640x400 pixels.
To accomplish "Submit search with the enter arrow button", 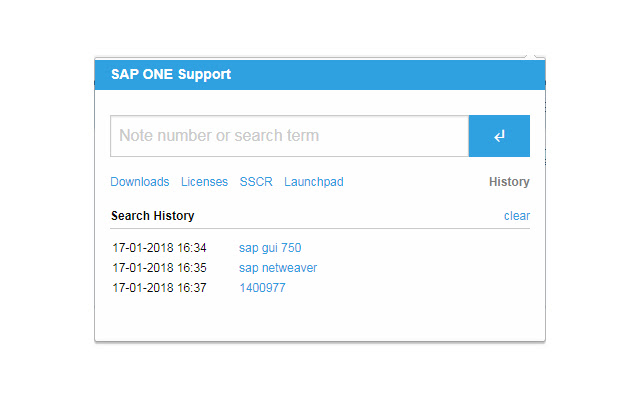I will 499,136.
